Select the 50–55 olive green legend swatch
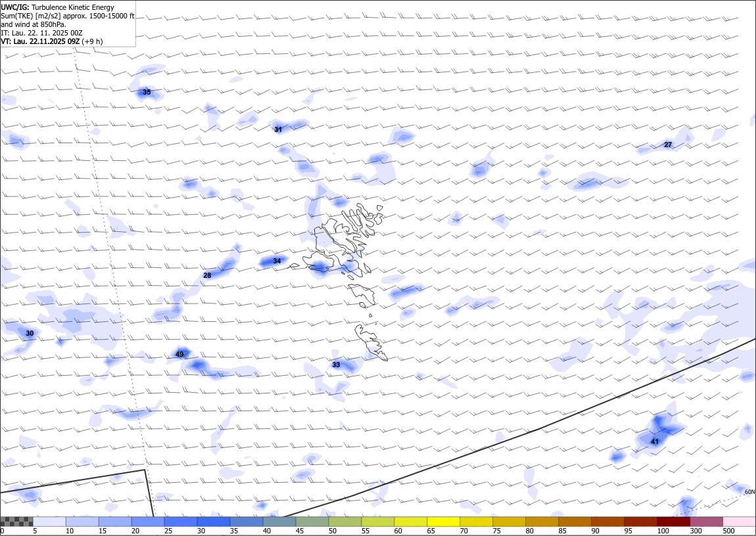This screenshot has width=756, height=536. (x=344, y=522)
